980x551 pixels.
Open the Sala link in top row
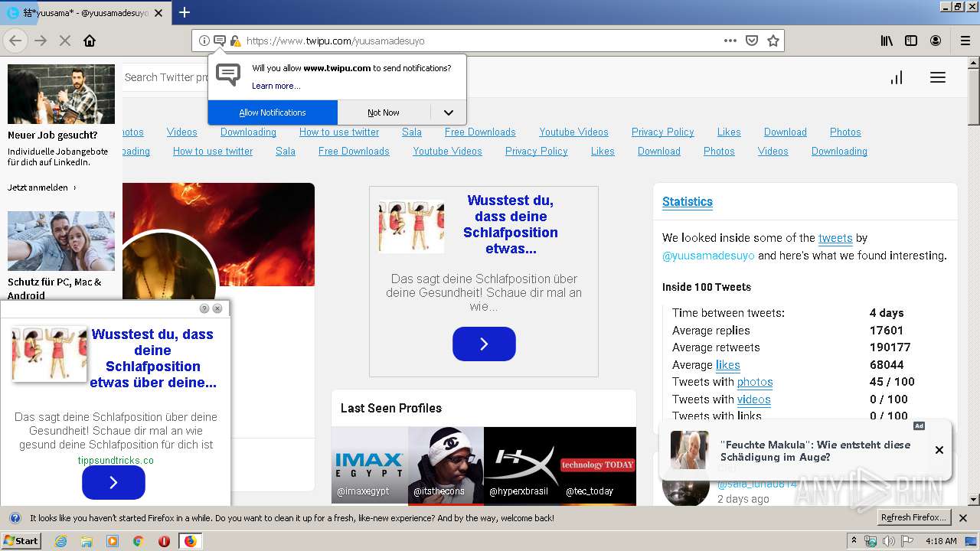pyautogui.click(x=412, y=132)
